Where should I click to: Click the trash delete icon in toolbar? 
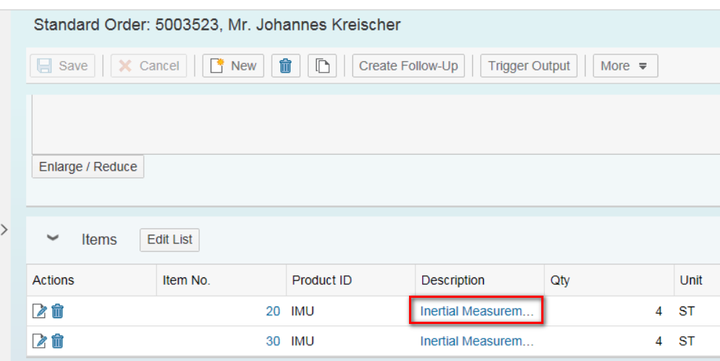coord(286,66)
